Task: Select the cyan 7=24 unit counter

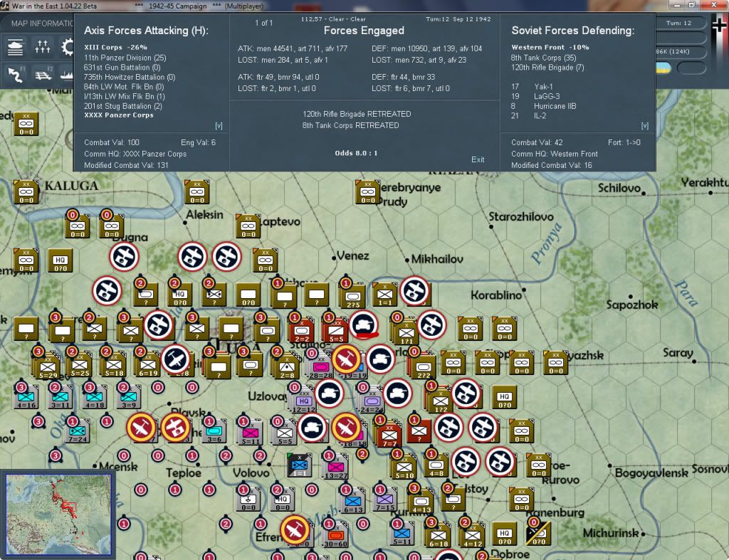Action: (x=78, y=432)
